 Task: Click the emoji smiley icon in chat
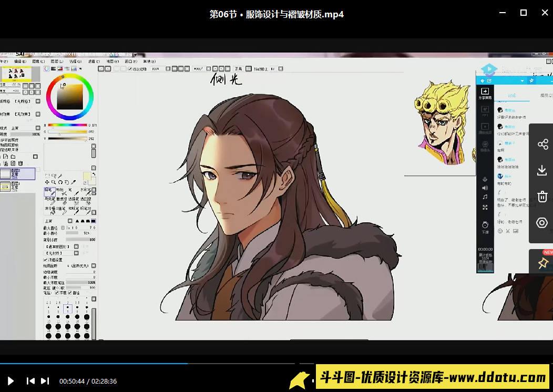(x=500, y=231)
